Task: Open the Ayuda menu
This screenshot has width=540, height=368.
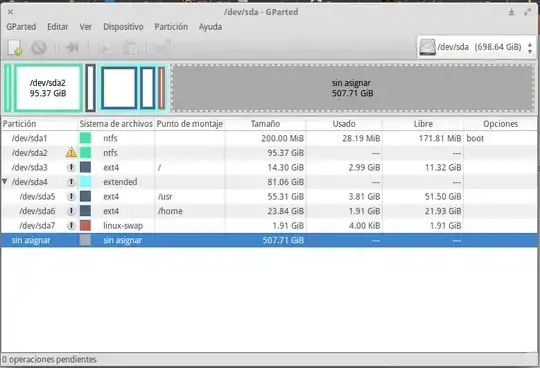Action: click(210, 27)
